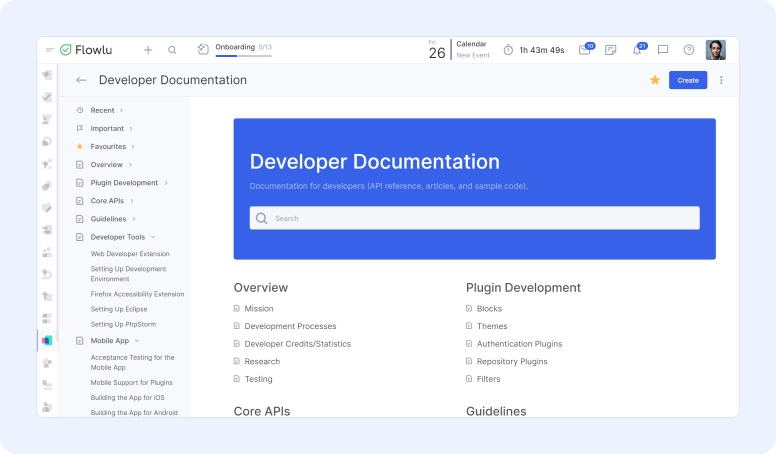Collapse the Mobile App tree chevron

pyautogui.click(x=137, y=341)
